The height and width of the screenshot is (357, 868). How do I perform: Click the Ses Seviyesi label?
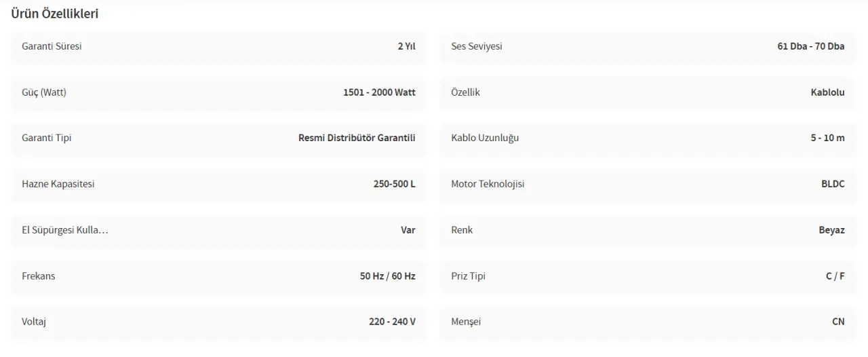(x=477, y=46)
